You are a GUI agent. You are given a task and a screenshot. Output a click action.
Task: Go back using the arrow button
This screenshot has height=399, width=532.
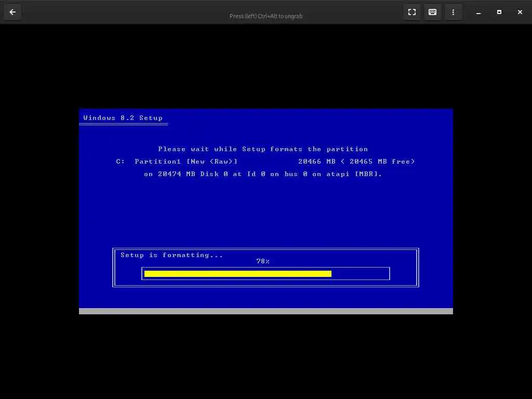click(x=12, y=12)
